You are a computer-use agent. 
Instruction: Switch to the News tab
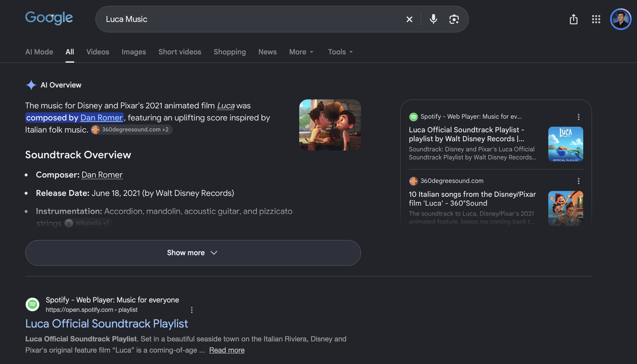tap(268, 52)
